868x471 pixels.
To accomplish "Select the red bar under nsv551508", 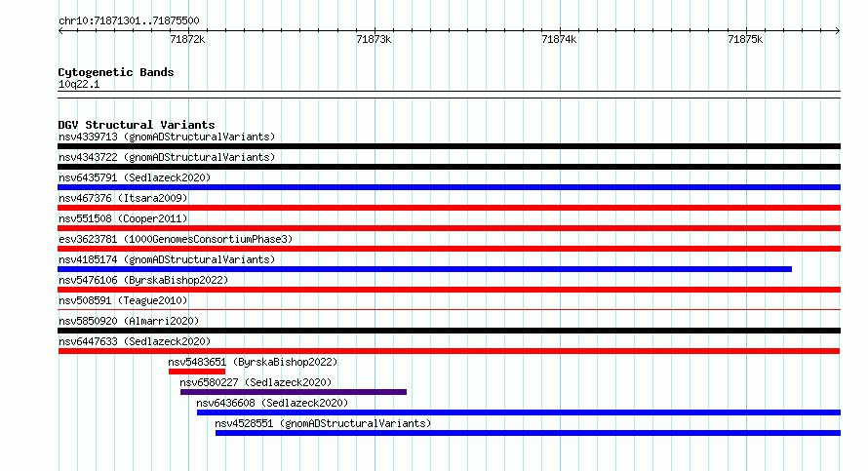I will tap(449, 228).
